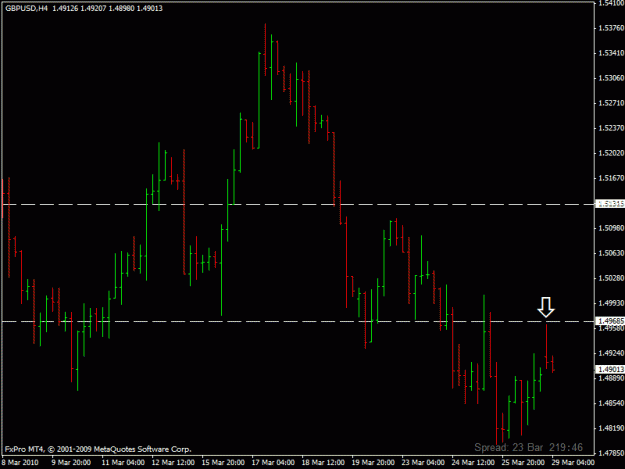The height and width of the screenshot is (469, 625).
Task: Click the 1.51315 line price label
Action: [x=610, y=204]
